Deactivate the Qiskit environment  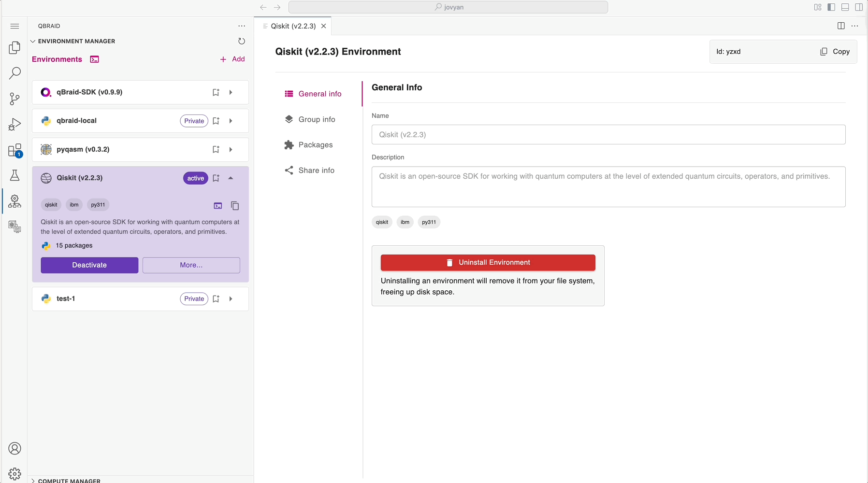tap(89, 265)
